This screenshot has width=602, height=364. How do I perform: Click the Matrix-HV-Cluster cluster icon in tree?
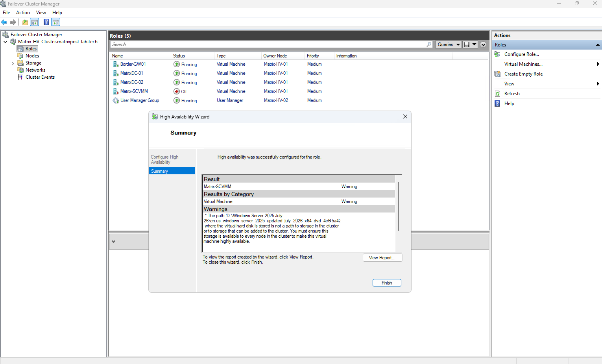tap(13, 42)
